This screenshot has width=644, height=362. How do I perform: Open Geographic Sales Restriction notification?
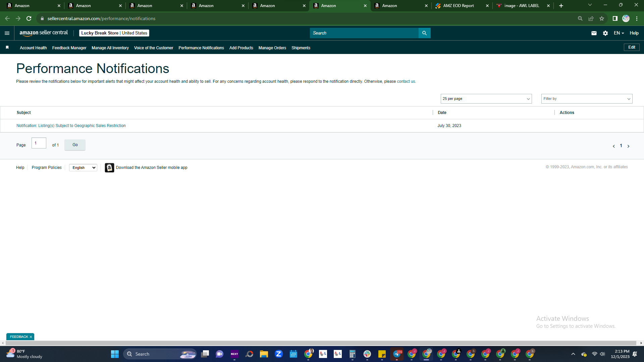coord(71,126)
